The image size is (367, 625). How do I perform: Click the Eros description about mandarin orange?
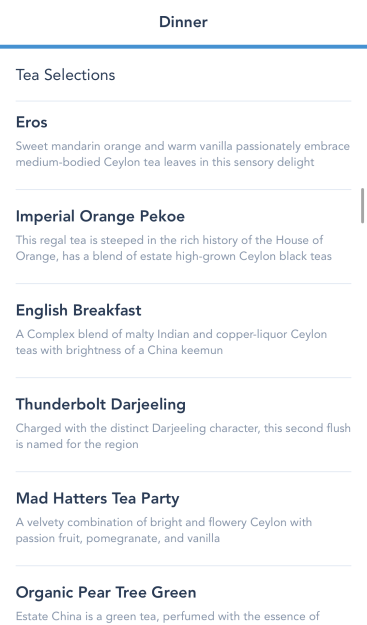coord(183,154)
